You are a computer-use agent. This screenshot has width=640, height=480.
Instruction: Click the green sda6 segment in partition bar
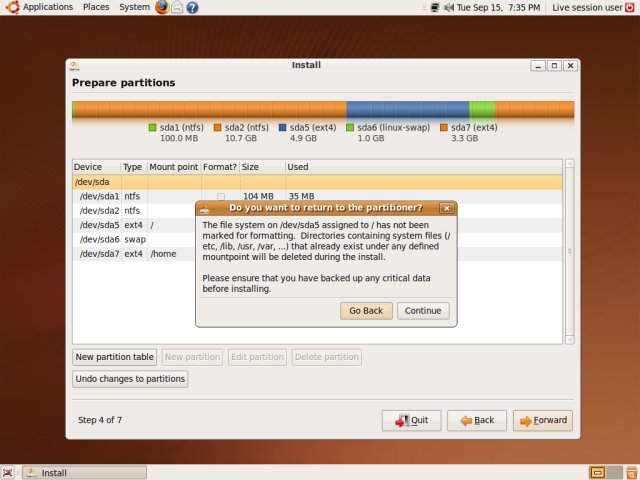482,110
